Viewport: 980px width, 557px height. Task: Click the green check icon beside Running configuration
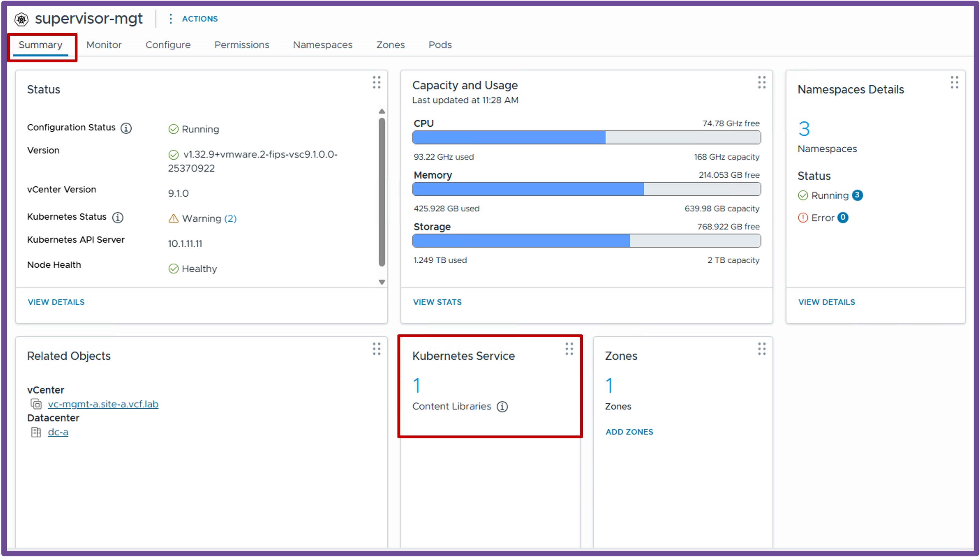[x=173, y=129]
